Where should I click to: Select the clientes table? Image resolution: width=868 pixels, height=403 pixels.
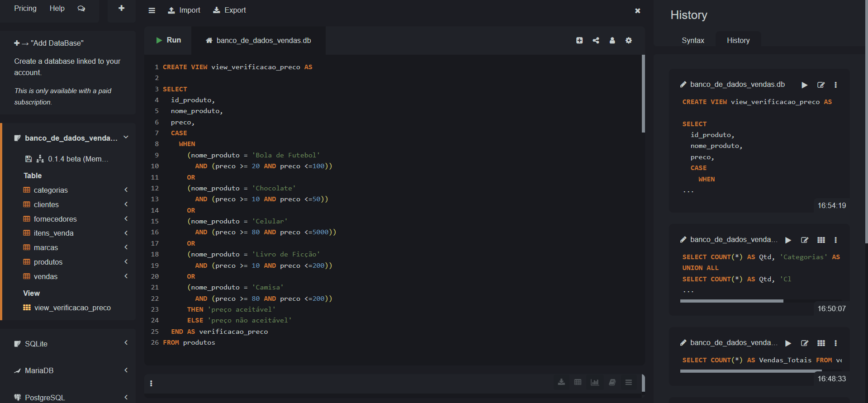coord(46,205)
